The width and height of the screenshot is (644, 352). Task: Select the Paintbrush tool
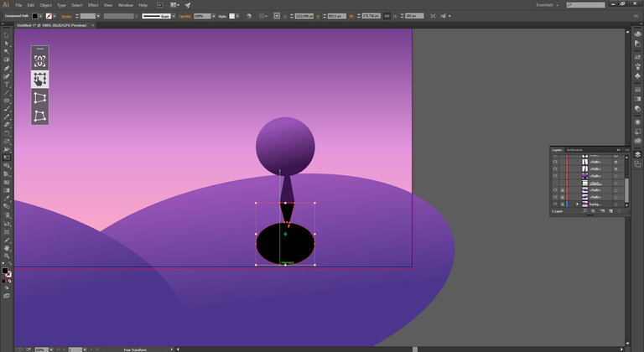tap(7, 109)
